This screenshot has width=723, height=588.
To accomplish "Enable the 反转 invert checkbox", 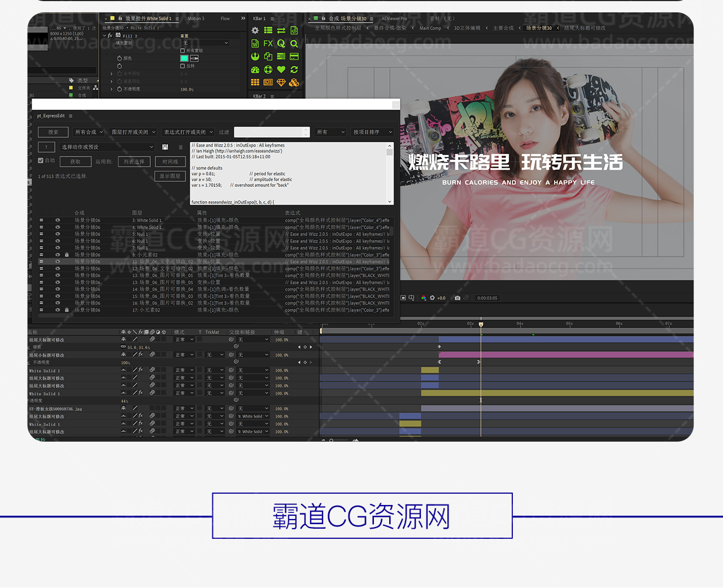I will 182,66.
